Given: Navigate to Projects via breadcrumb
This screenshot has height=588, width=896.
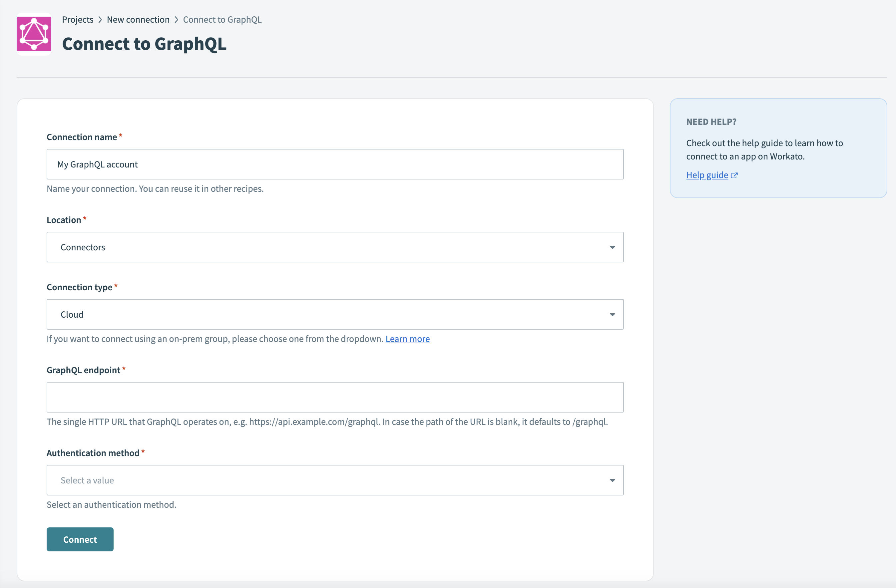Looking at the screenshot, I should pyautogui.click(x=77, y=19).
